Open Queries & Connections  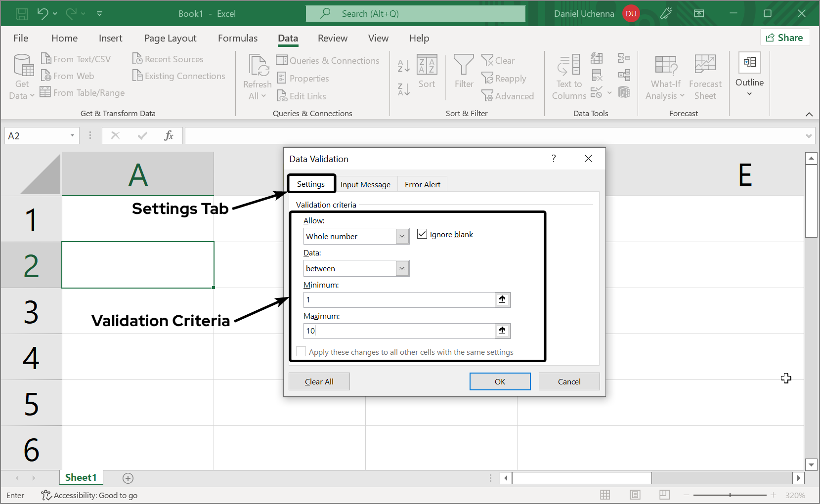(x=329, y=60)
